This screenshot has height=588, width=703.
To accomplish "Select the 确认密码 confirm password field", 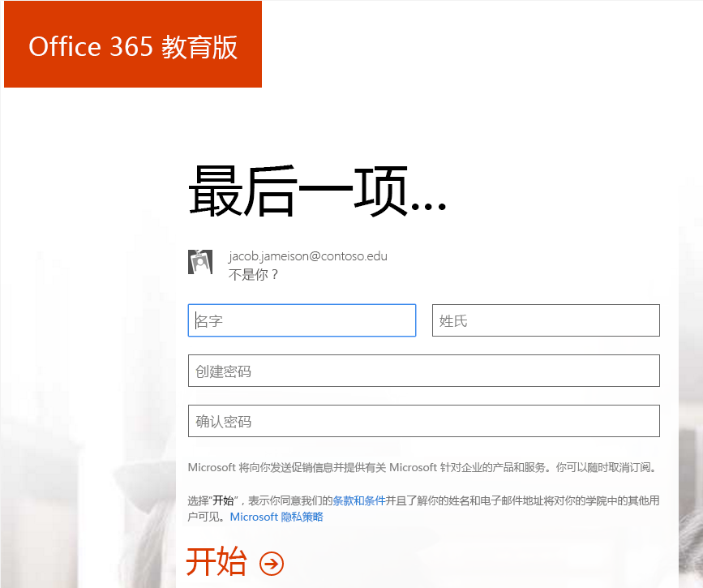I will pos(424,421).
